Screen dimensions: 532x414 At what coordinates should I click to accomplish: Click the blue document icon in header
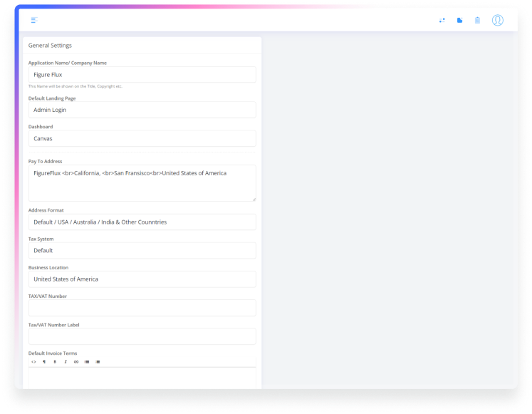[460, 20]
